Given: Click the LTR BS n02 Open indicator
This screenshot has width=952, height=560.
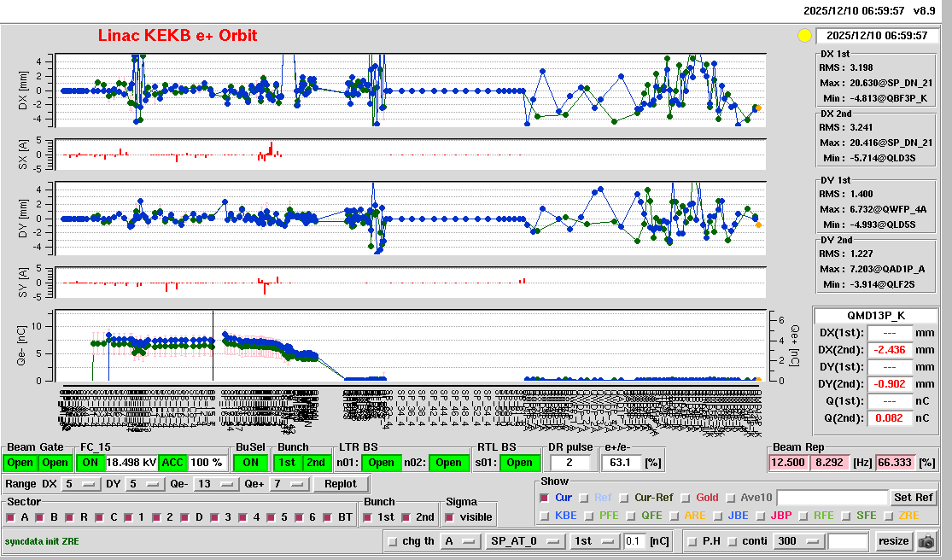Looking at the screenshot, I should click(449, 463).
